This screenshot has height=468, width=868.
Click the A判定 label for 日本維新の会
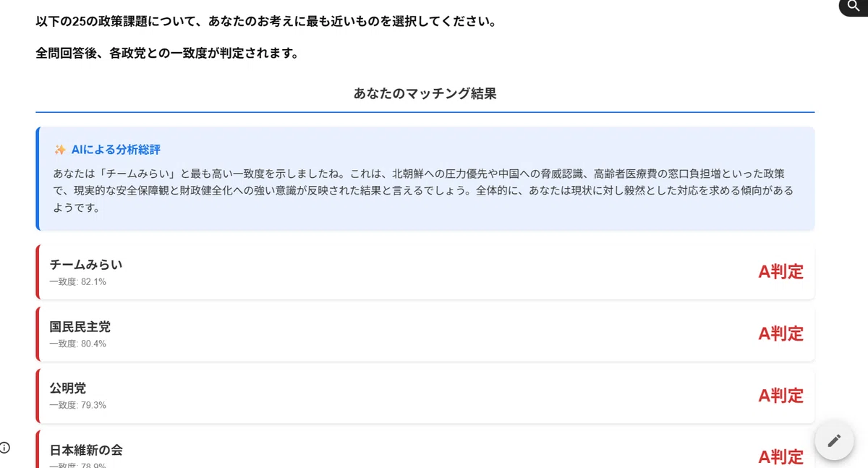[780, 457]
